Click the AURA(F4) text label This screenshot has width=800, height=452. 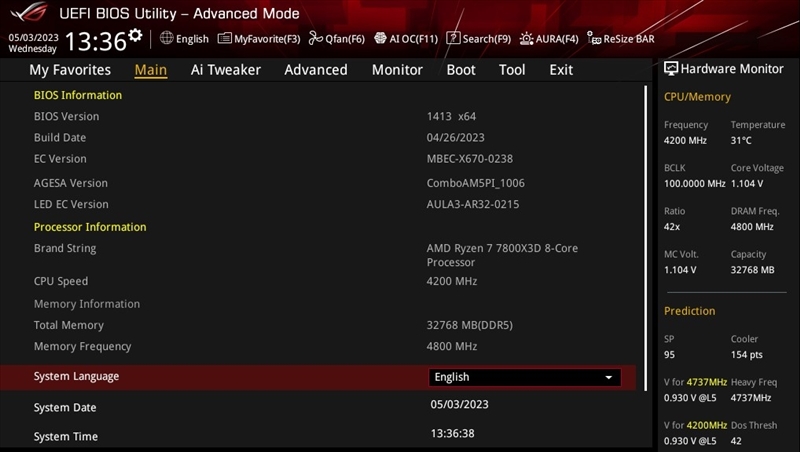click(557, 39)
